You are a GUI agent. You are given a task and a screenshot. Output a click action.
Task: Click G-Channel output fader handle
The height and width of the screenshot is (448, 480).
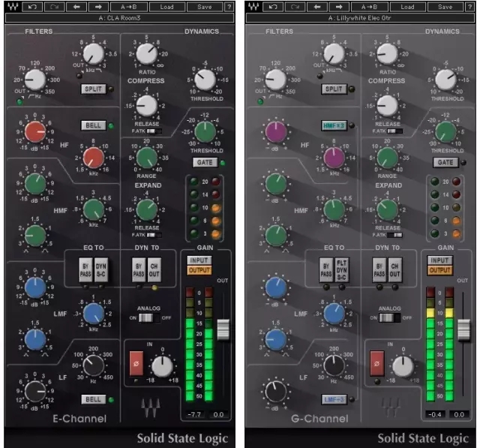[x=464, y=329]
